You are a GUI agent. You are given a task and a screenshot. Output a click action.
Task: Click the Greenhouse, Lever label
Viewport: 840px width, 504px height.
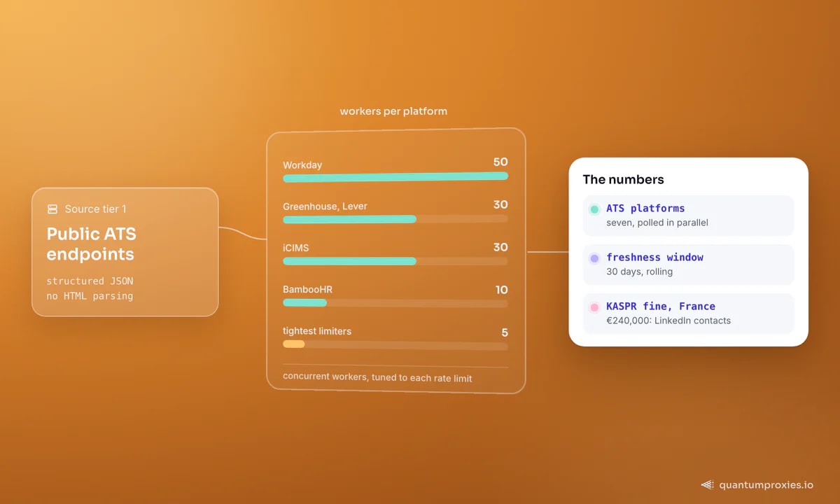[325, 206]
